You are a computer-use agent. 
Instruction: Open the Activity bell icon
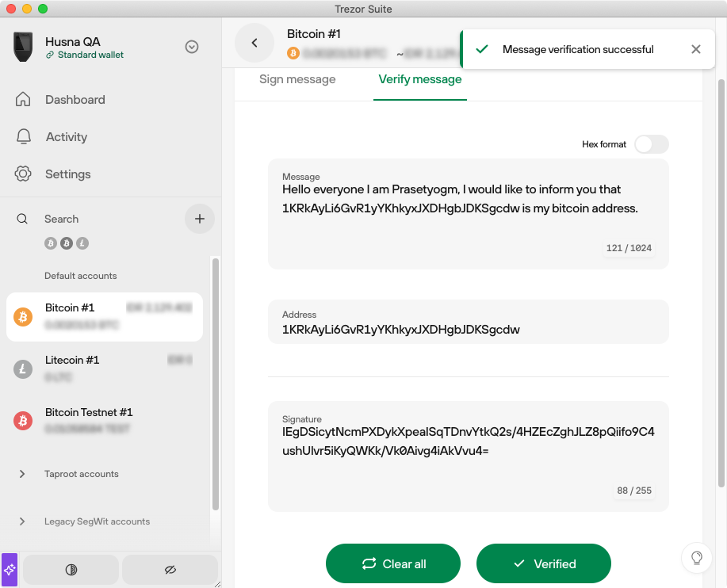point(24,136)
